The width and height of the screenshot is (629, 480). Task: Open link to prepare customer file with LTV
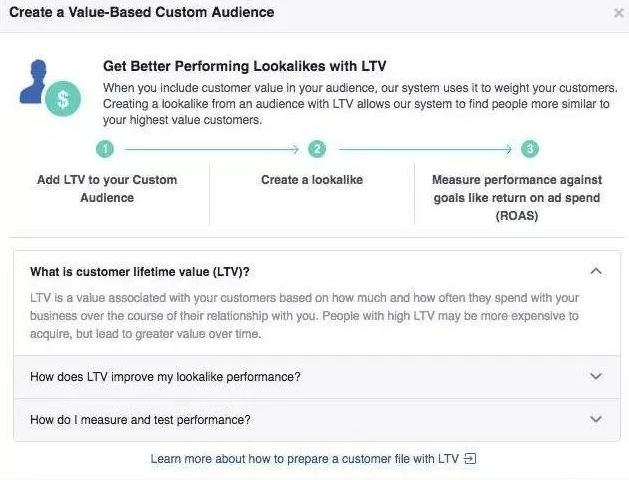point(304,459)
